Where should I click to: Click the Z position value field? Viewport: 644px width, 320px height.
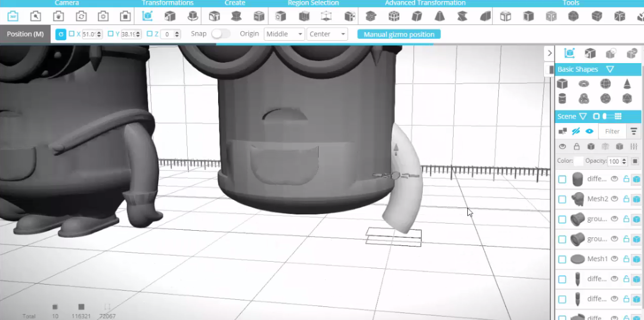pos(168,34)
